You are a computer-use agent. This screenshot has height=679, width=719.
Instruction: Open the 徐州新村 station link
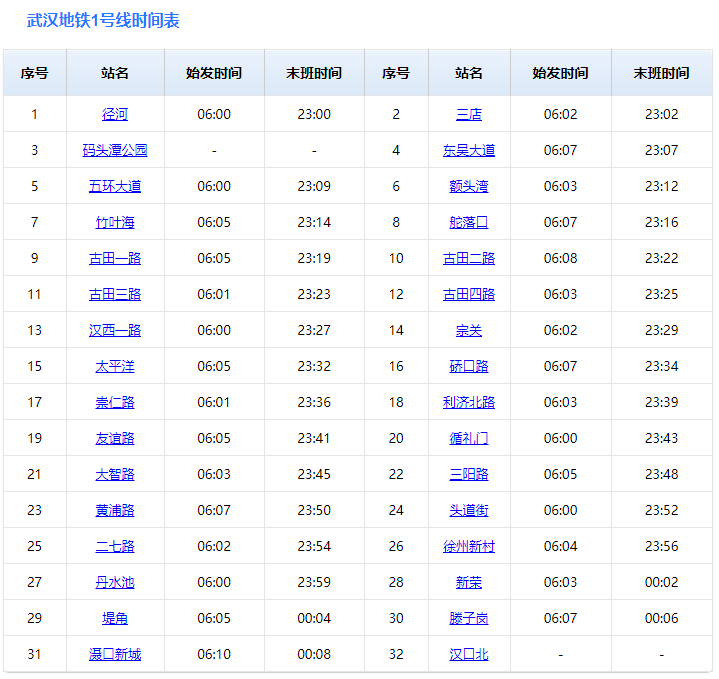[469, 546]
